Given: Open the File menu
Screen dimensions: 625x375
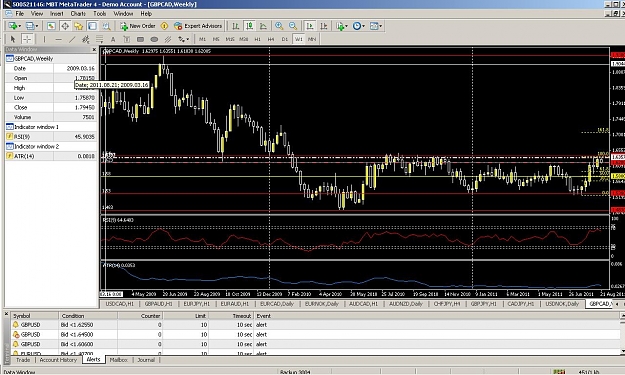Looking at the screenshot, I should coord(20,14).
